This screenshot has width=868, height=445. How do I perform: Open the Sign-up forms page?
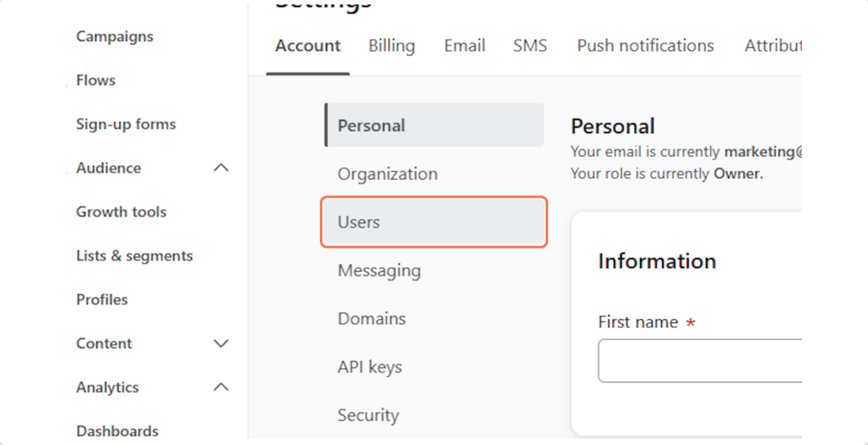[x=126, y=124]
